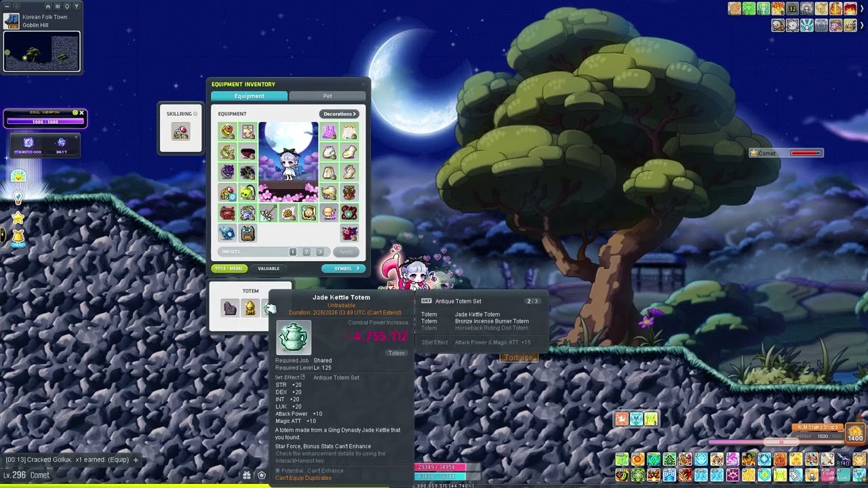The image size is (868, 488).
Task: Click the blue crystal pocket item slot
Action: (x=227, y=233)
